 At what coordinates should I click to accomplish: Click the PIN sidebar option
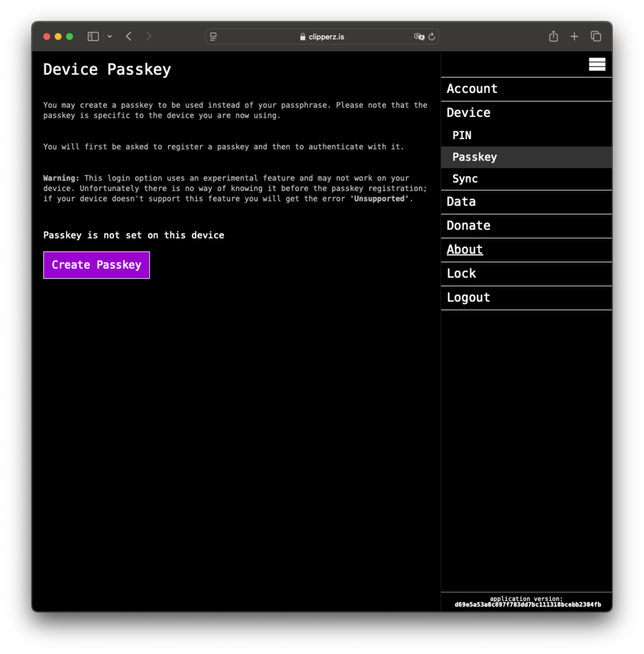point(462,135)
